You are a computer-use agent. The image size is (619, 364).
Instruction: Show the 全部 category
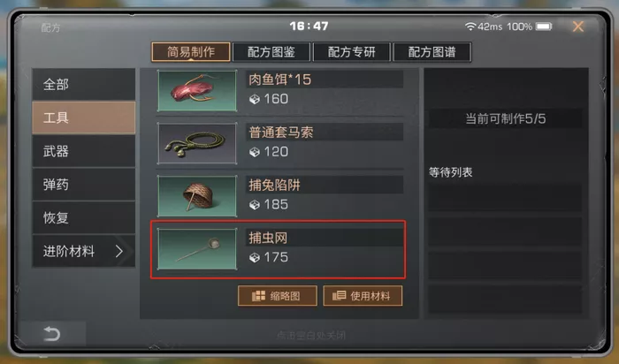(x=84, y=84)
